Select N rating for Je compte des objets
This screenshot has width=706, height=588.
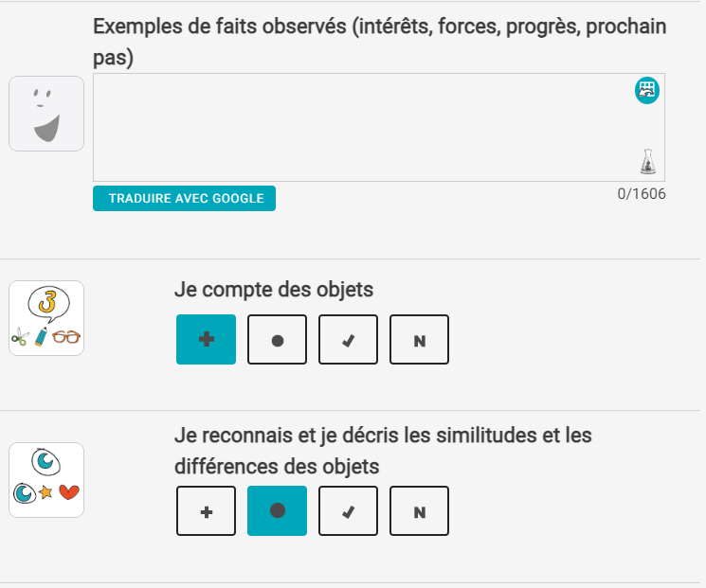(419, 339)
